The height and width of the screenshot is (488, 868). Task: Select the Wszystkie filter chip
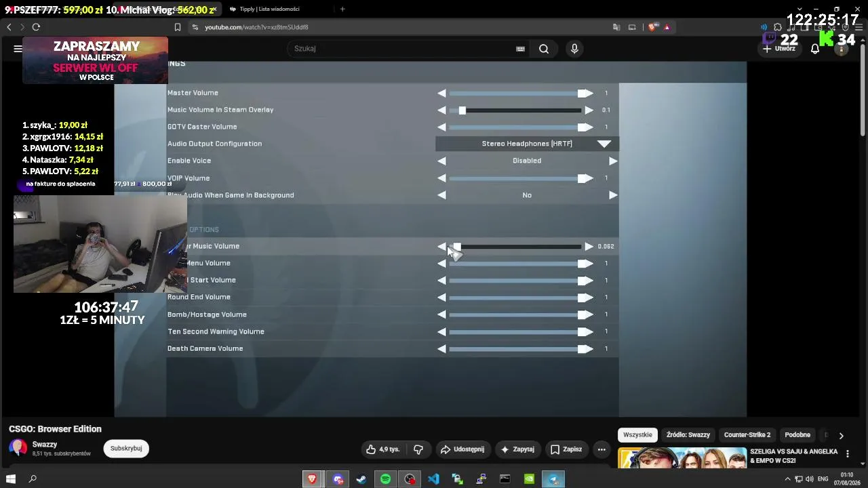(637, 435)
